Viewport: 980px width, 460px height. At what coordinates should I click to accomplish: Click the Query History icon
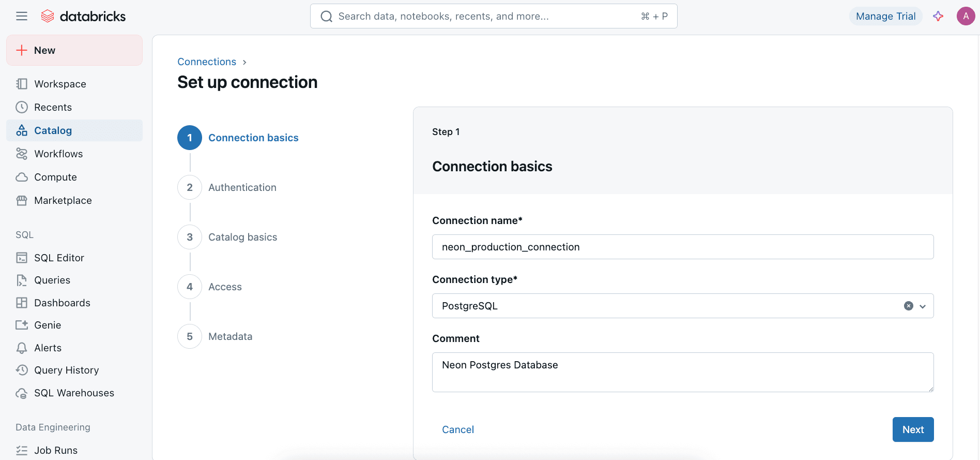pos(22,370)
